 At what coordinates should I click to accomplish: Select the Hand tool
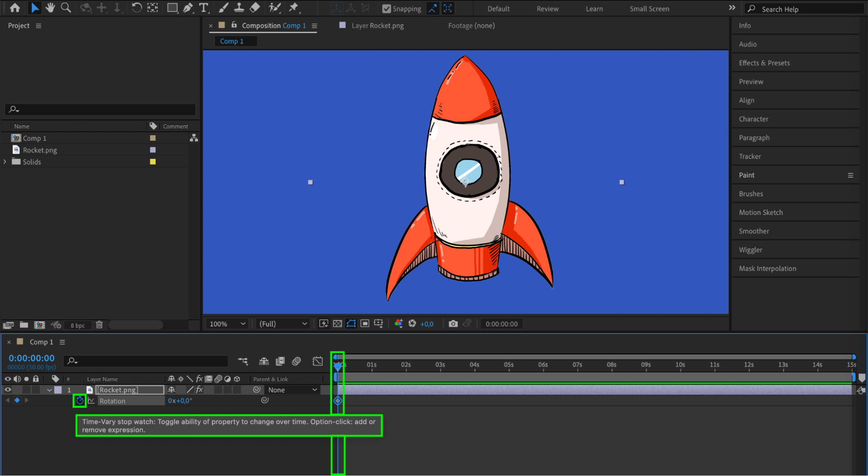pyautogui.click(x=50, y=8)
